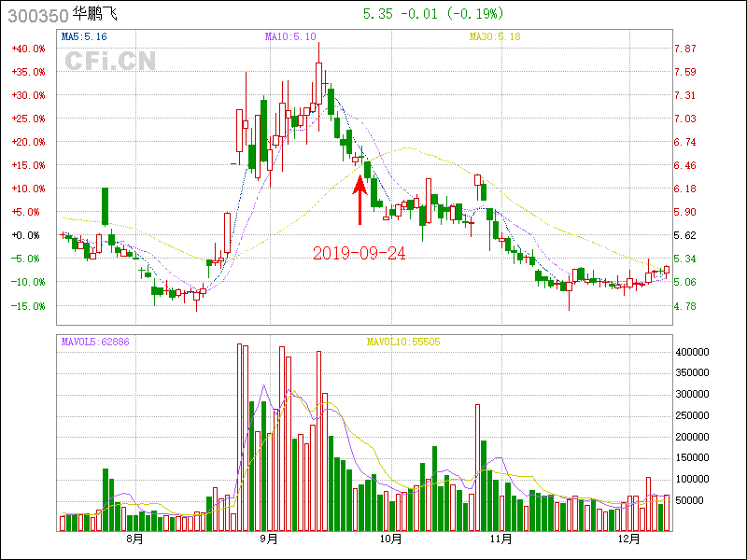Select 11月 on the time axis

(501, 539)
